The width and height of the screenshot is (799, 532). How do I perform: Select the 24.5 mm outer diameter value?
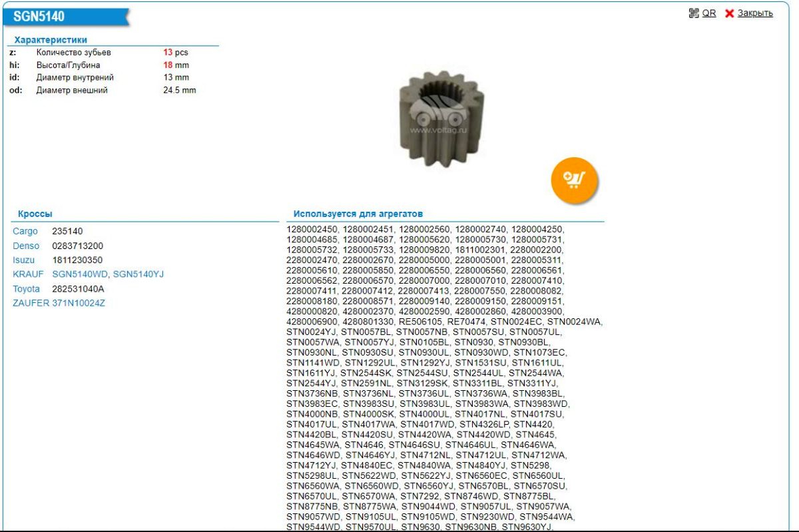coord(180,91)
